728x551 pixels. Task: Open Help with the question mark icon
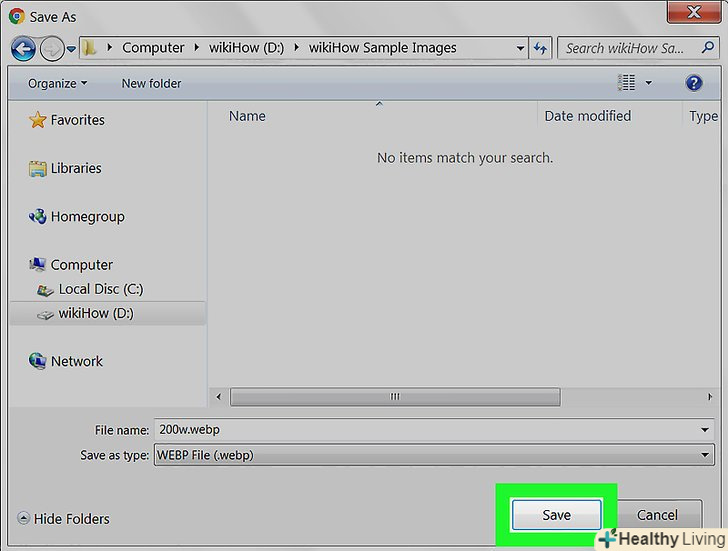[x=694, y=84]
